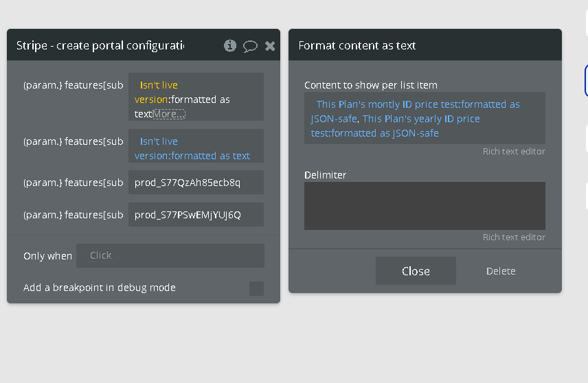This screenshot has height=383, width=588.
Task: Click the "Only when" condition field
Action: 170,255
